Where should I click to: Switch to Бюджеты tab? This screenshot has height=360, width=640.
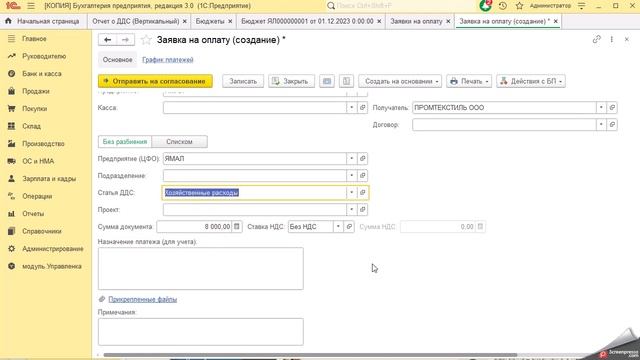[x=210, y=21]
